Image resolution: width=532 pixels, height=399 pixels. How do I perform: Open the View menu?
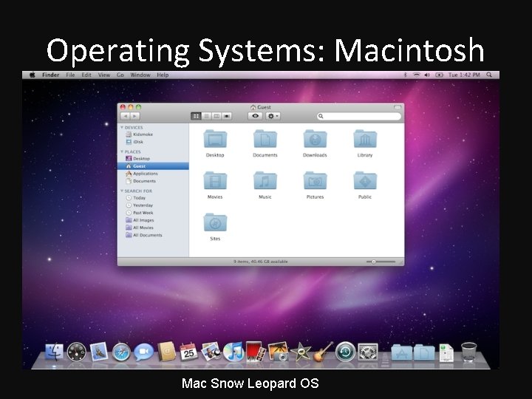tap(104, 75)
